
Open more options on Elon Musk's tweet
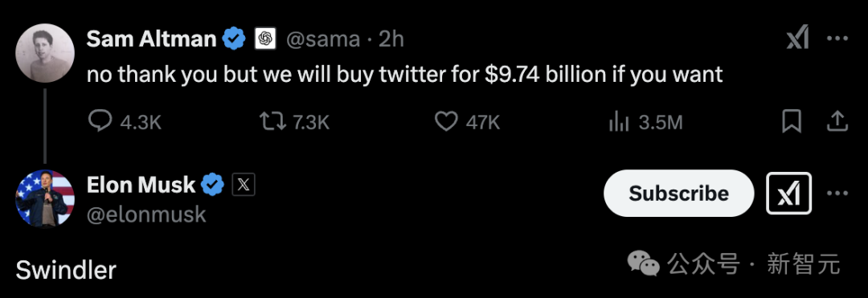837,193
